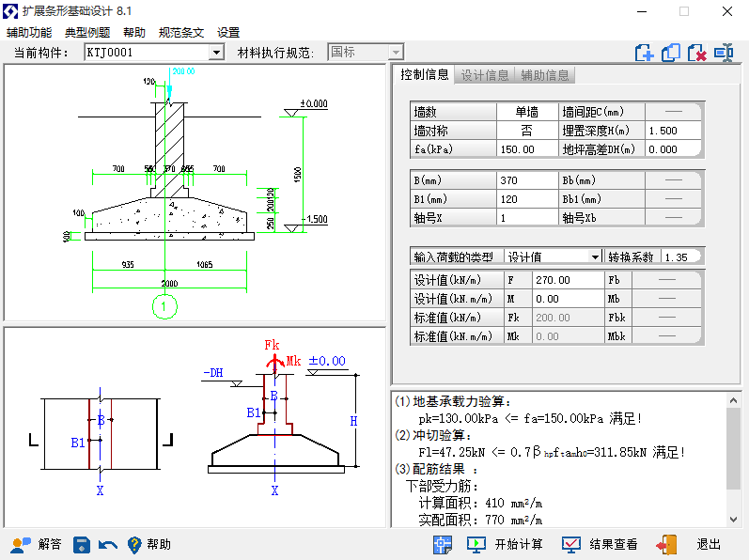
Task: Click the 计算面积 410 mm²/m line
Action: point(480,503)
